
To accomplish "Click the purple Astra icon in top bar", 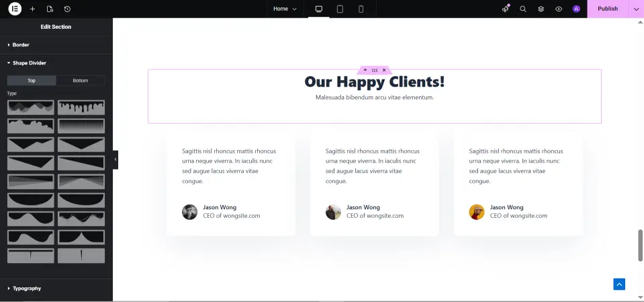I will [x=576, y=9].
